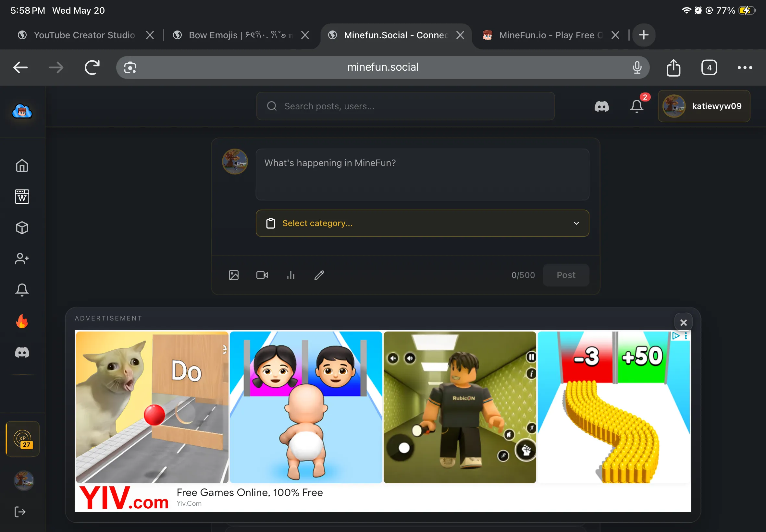The image size is (766, 532).
Task: Tap the Wi-Fi status icon
Action: 686,10
